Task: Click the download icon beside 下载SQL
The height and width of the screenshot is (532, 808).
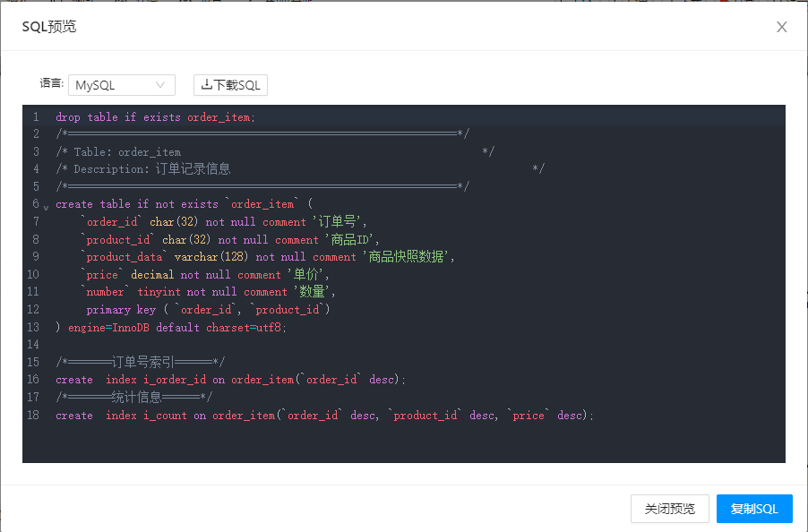Action: [206, 85]
